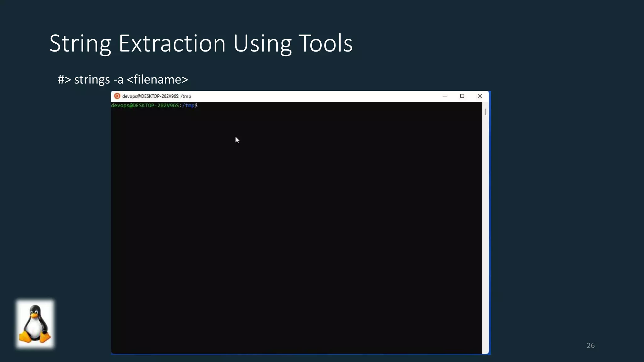
Task: Click the strings -a command text
Action: click(x=98, y=80)
